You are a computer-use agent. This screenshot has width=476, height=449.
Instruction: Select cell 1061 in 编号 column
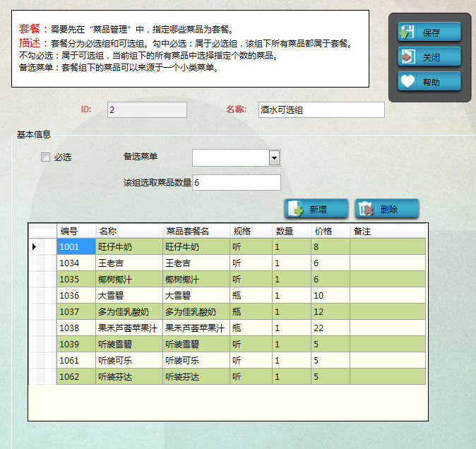pyautogui.click(x=76, y=361)
